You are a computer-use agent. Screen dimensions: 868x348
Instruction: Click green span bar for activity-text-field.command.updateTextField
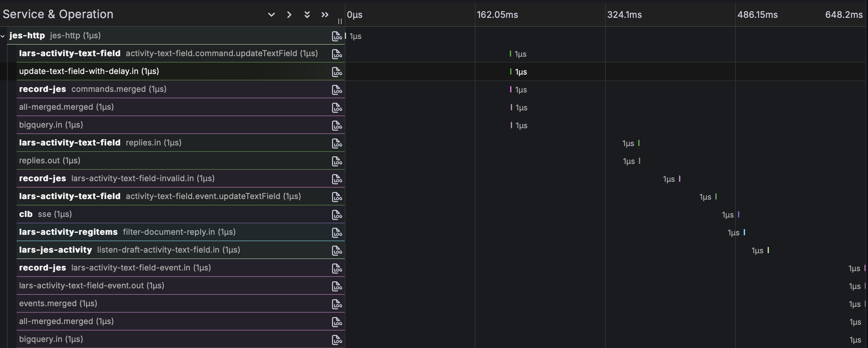[510, 54]
